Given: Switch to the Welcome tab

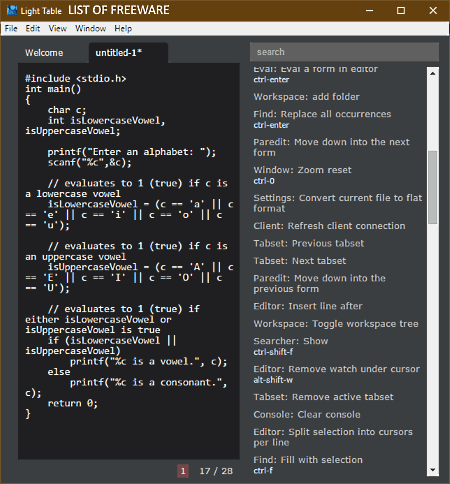Looking at the screenshot, I should (x=44, y=53).
